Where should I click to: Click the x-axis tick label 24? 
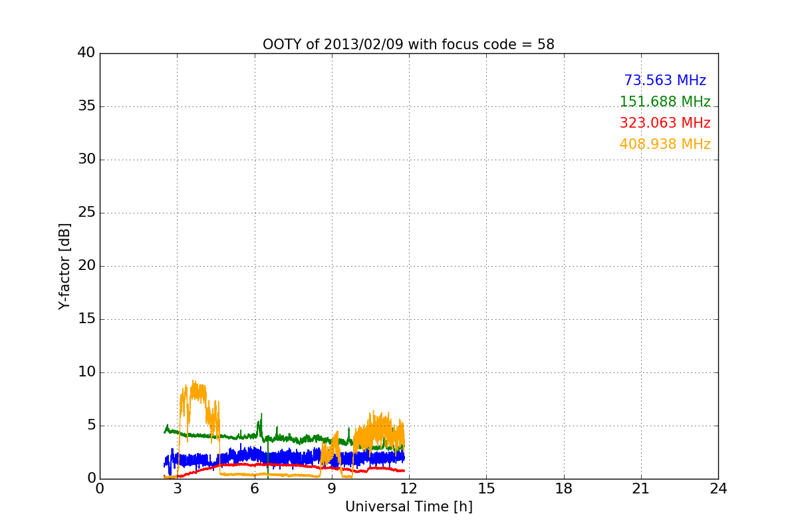coord(718,489)
